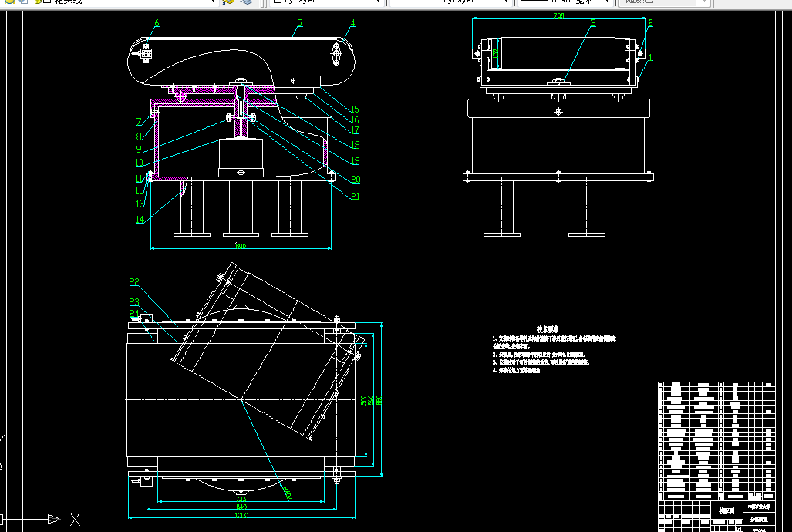This screenshot has height=532, width=792.
Task: Select part label 7 left of front view
Action: click(139, 121)
